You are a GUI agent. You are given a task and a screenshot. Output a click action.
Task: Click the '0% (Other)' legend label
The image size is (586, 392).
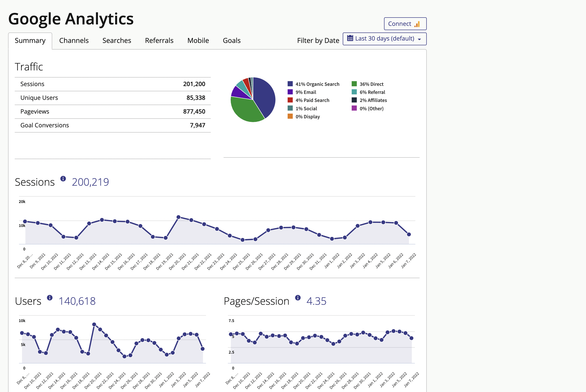(x=372, y=109)
